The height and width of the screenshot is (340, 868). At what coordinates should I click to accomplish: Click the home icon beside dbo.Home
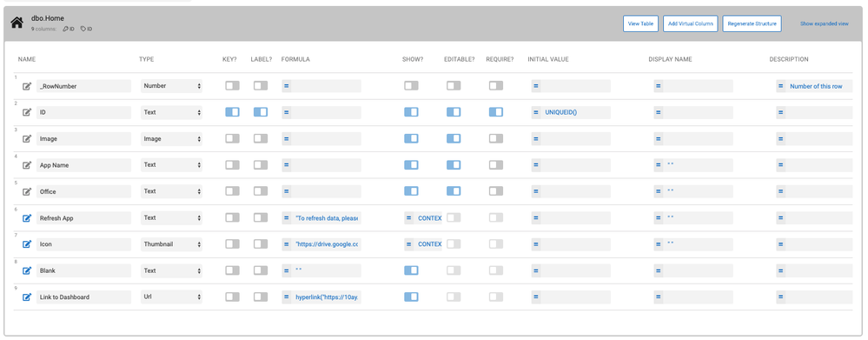[17, 23]
